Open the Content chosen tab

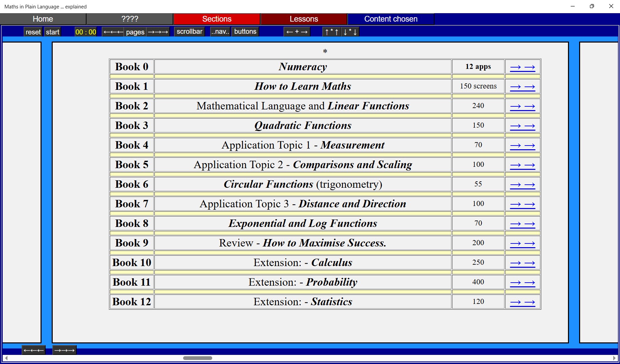tap(391, 19)
